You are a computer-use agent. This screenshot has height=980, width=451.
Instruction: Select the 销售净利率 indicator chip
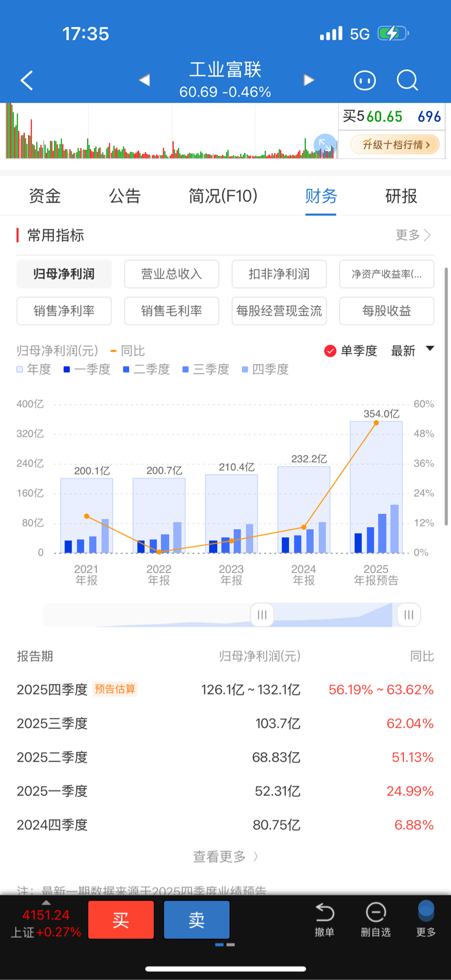64,311
